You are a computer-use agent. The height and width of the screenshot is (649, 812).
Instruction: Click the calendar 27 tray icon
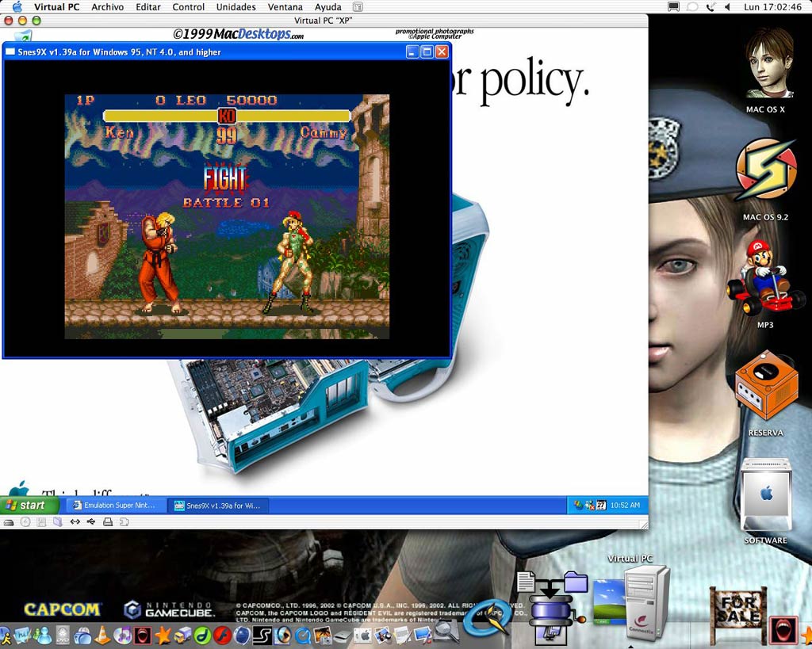click(601, 505)
